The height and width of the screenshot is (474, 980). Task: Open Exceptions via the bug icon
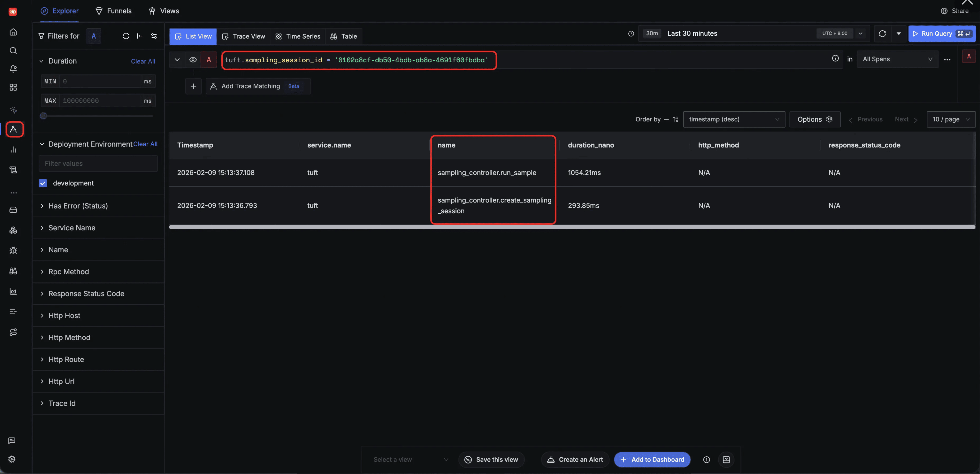tap(13, 250)
